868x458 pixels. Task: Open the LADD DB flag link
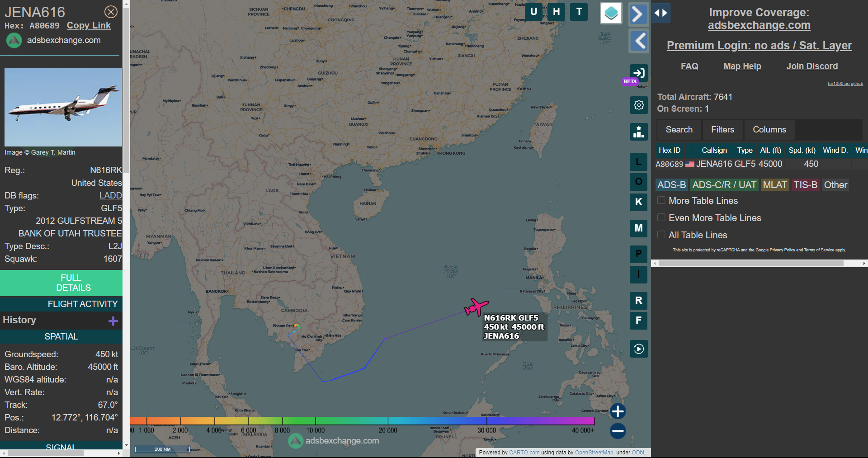click(111, 196)
